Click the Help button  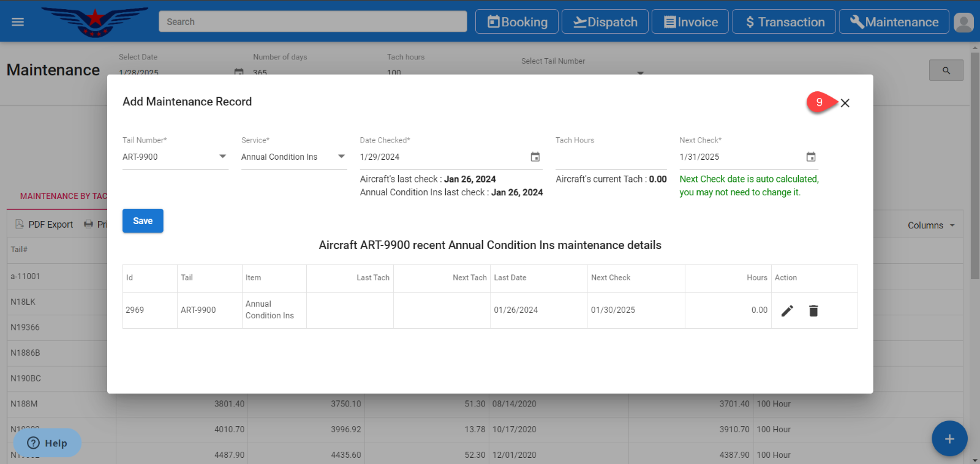tap(47, 443)
